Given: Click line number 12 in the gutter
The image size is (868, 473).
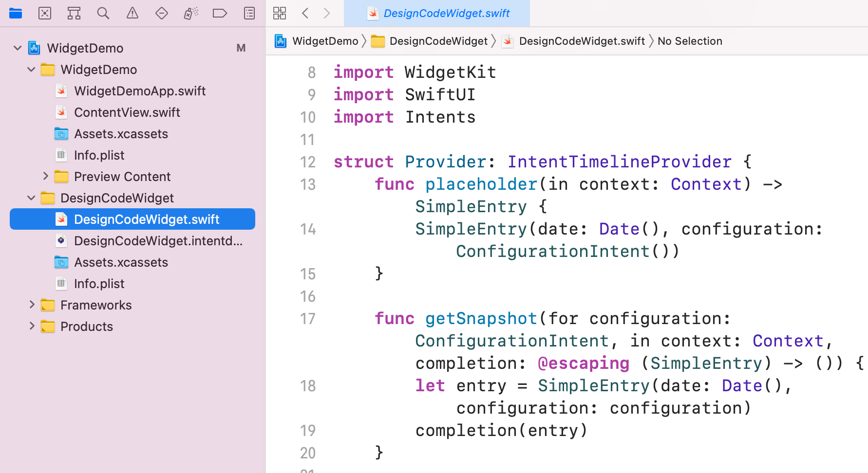Looking at the screenshot, I should [308, 162].
